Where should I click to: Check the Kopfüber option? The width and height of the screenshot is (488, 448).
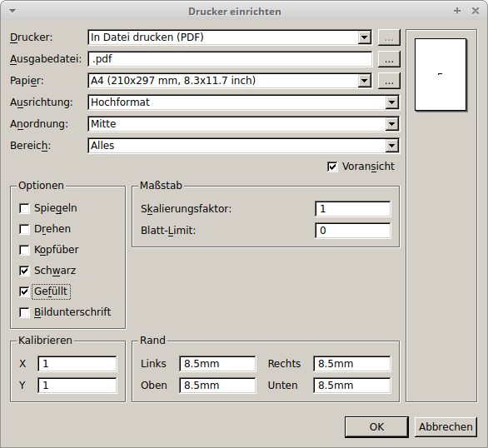(x=24, y=250)
